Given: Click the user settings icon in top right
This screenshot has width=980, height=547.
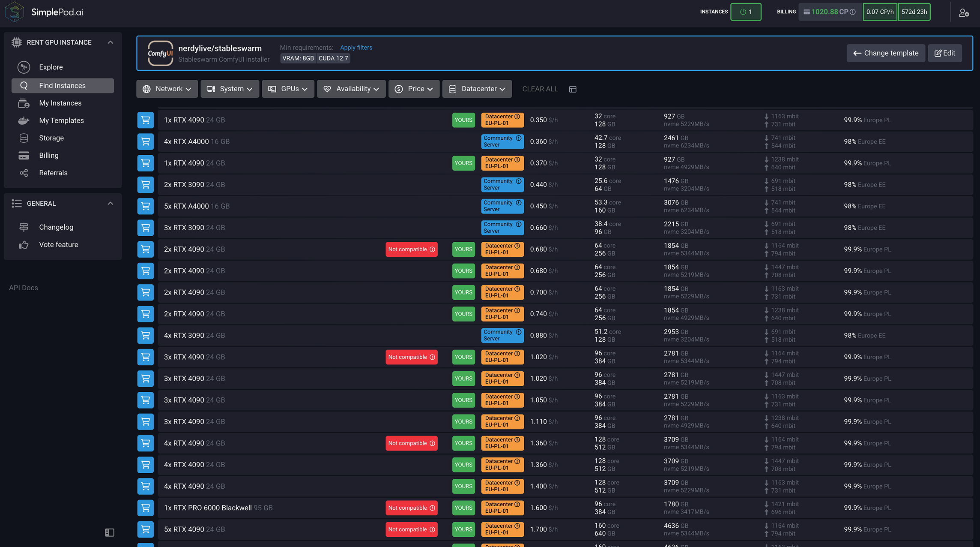Looking at the screenshot, I should pos(964,12).
